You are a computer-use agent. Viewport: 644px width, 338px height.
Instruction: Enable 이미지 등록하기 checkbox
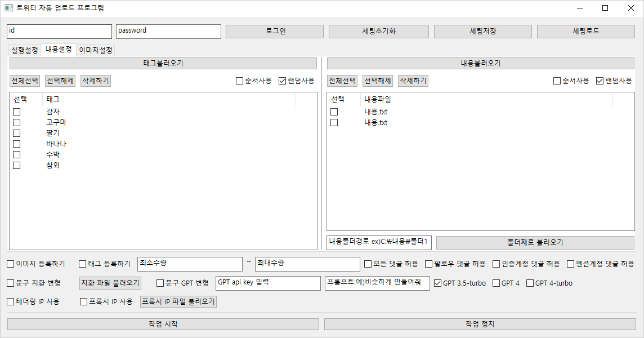[11, 264]
